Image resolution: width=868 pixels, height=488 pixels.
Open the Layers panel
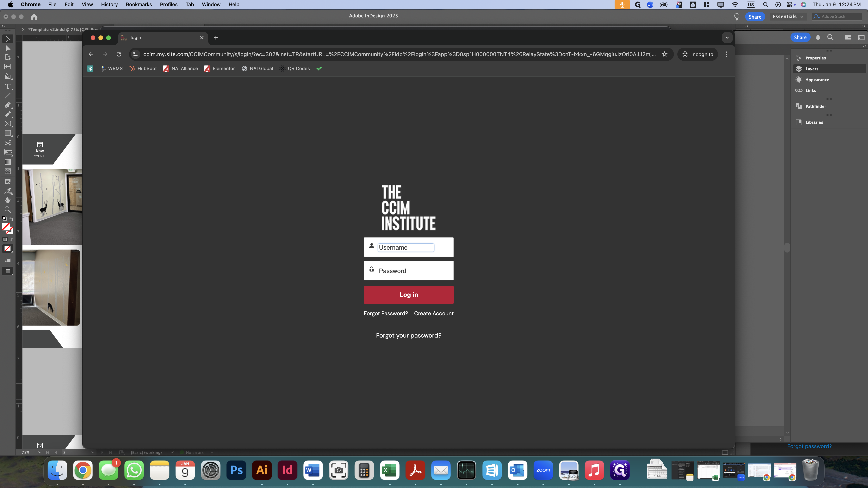coord(829,69)
